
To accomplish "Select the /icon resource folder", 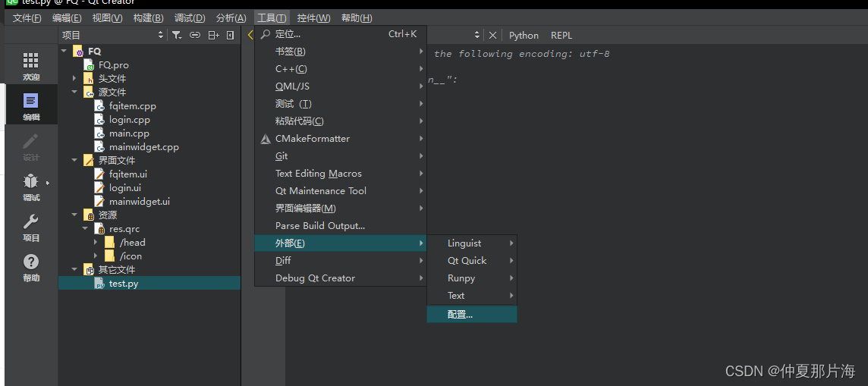I will tap(131, 256).
